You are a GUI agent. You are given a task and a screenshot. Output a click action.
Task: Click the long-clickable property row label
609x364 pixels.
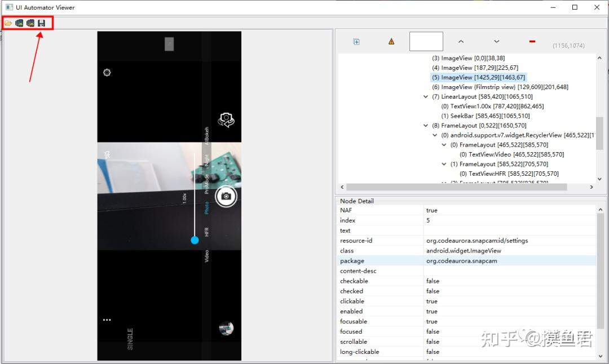[360, 352]
